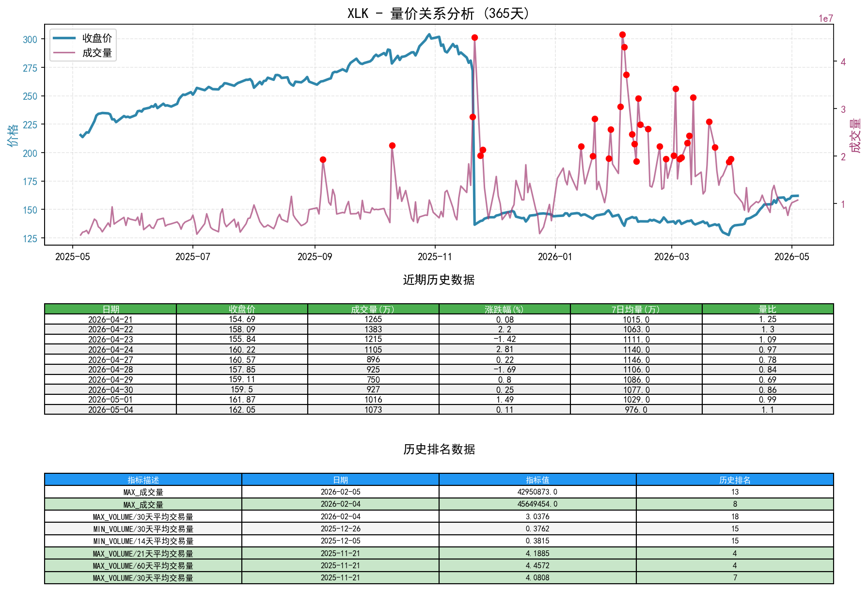
Task: Click 'MIN_VOLUME/30天平均交易量' indicator cell
Action: point(143,529)
